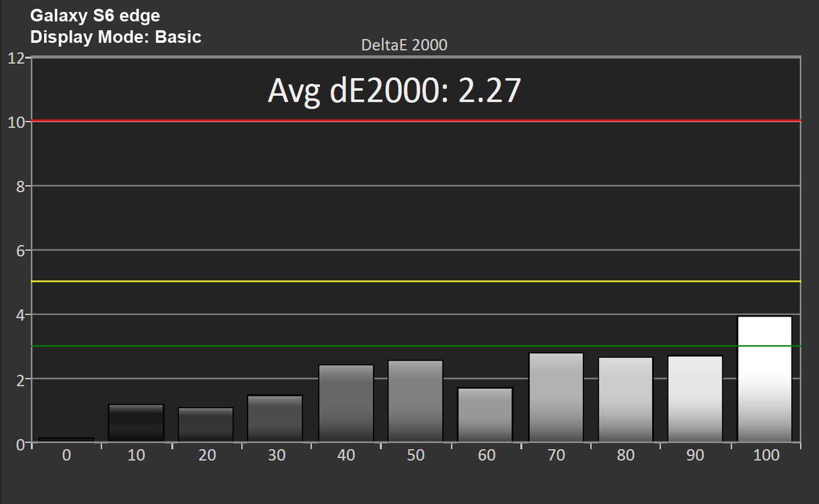Click the yellow threshold line at 5
The height and width of the screenshot is (504, 819).
[416, 281]
